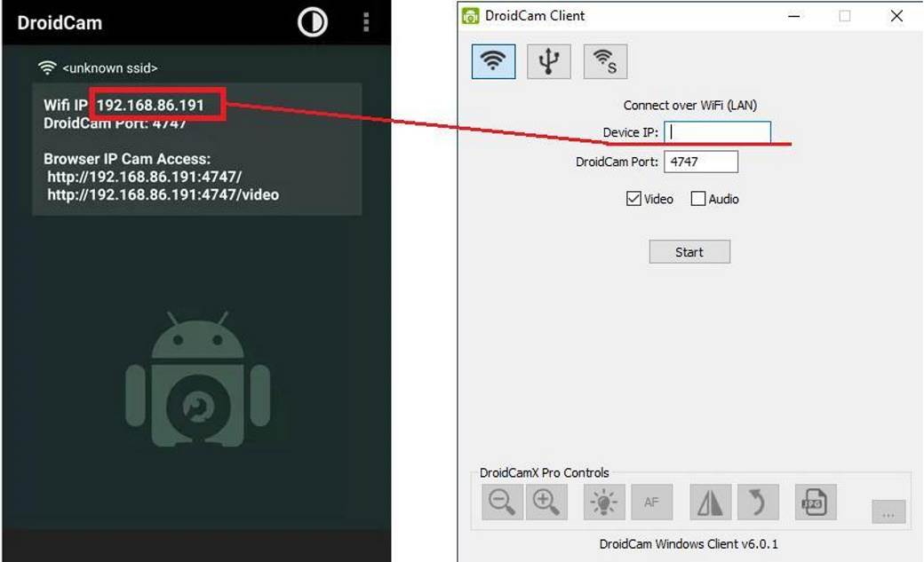The image size is (924, 562).
Task: Click the mirror flip icon
Action: (710, 502)
